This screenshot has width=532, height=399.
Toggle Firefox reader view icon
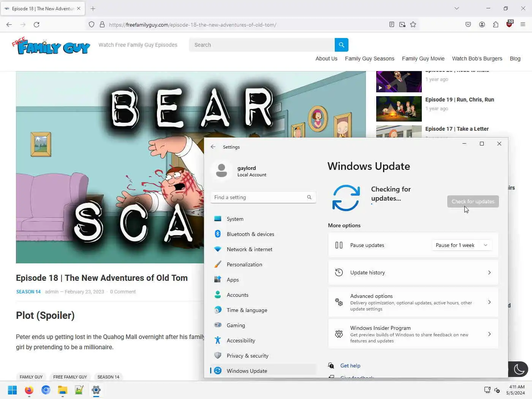click(x=392, y=25)
